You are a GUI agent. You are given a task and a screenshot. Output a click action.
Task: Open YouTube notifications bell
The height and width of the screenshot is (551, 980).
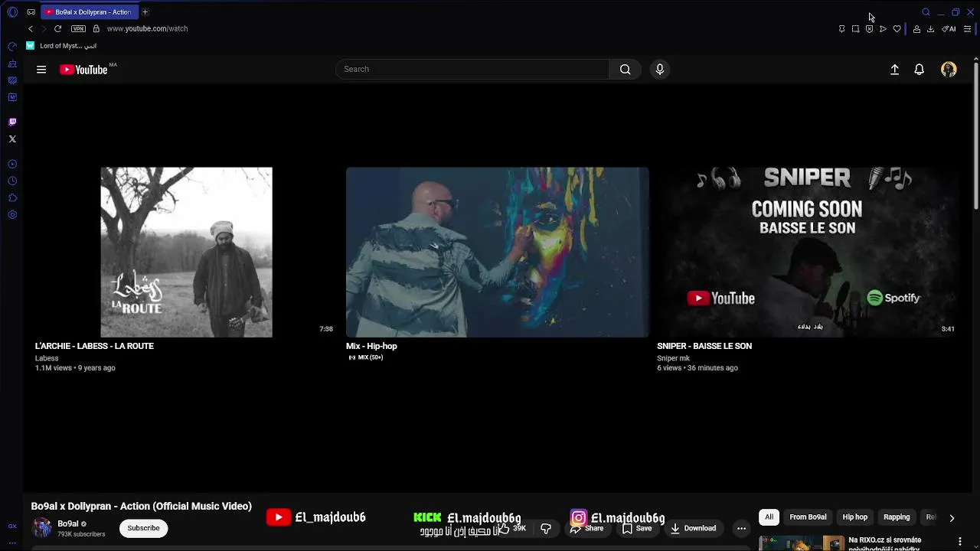point(920,70)
